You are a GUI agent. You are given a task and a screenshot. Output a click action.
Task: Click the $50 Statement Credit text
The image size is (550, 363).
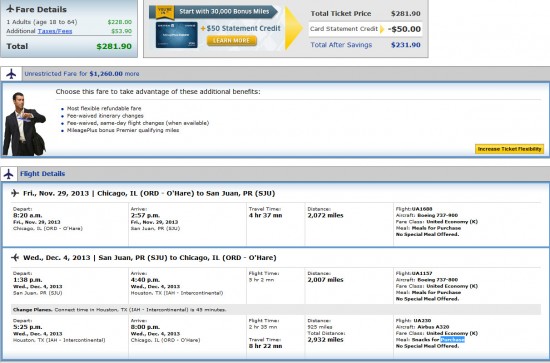click(x=241, y=28)
